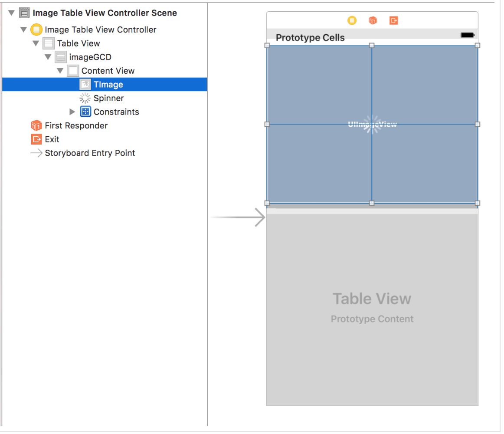Image resolution: width=504 pixels, height=434 pixels.
Task: Click the yellow view controller icon in scene dock
Action: [x=352, y=20]
